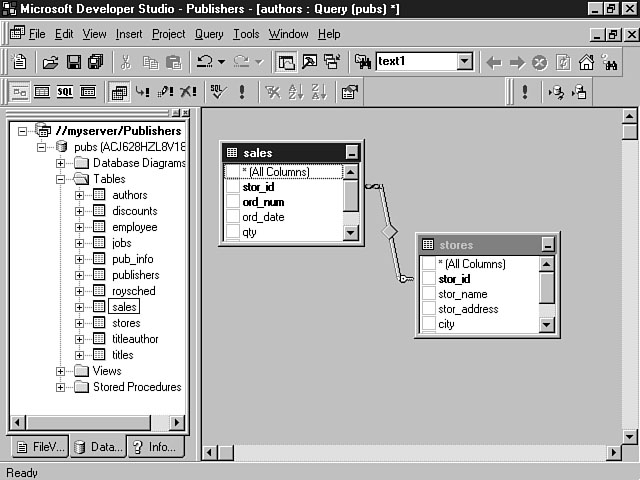Click the Open file icon

pos(50,62)
